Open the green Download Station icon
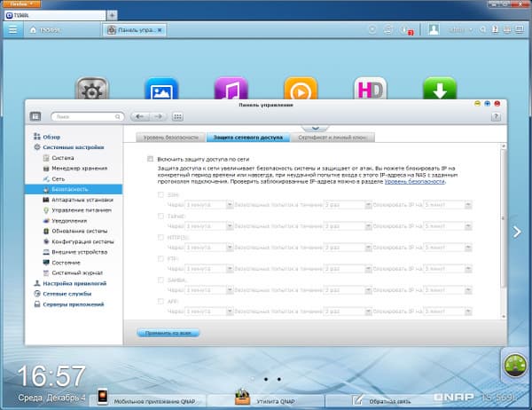This screenshot has width=532, height=410. (440, 89)
